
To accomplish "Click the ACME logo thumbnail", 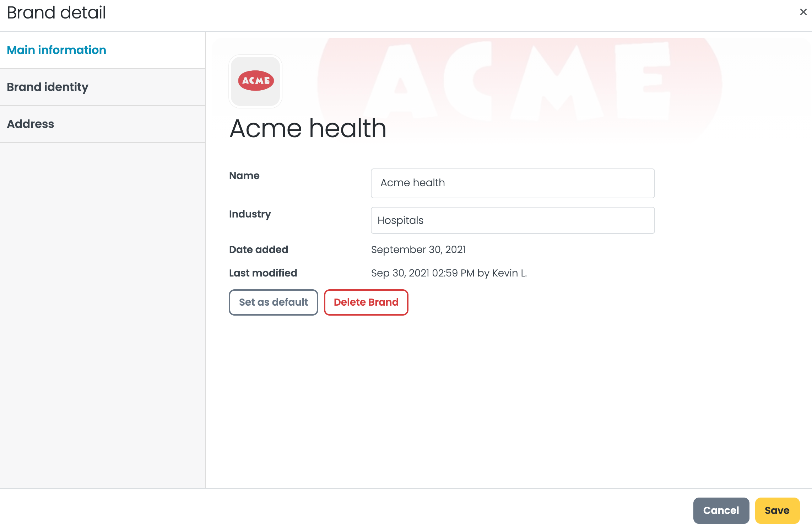I will pyautogui.click(x=255, y=81).
